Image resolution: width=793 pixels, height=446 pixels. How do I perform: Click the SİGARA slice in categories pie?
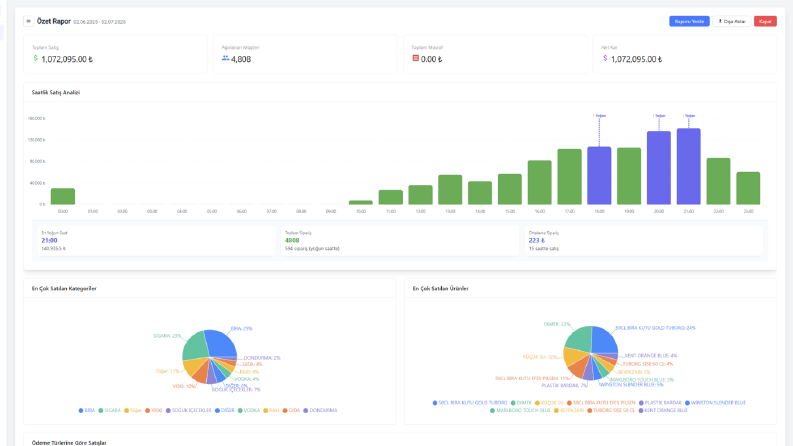(196, 346)
